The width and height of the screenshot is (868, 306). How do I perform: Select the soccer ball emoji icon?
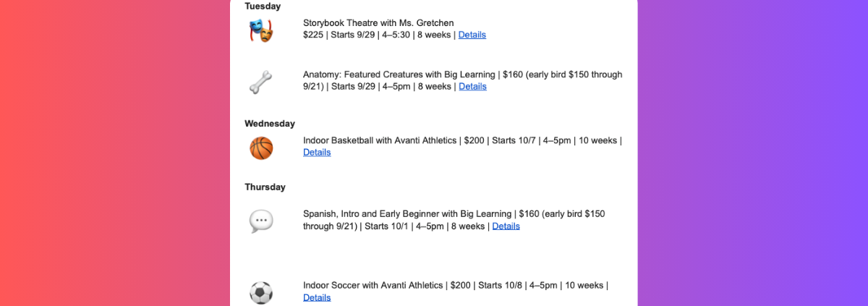[x=261, y=293]
